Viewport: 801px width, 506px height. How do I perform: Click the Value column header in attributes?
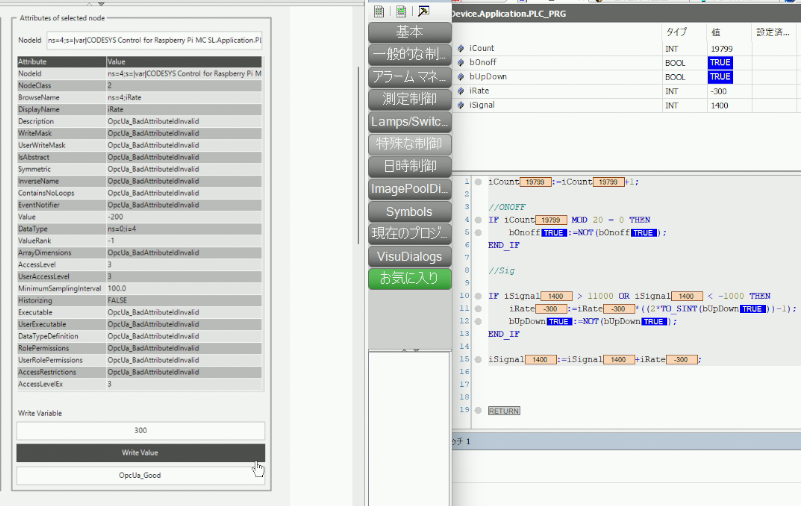click(184, 62)
